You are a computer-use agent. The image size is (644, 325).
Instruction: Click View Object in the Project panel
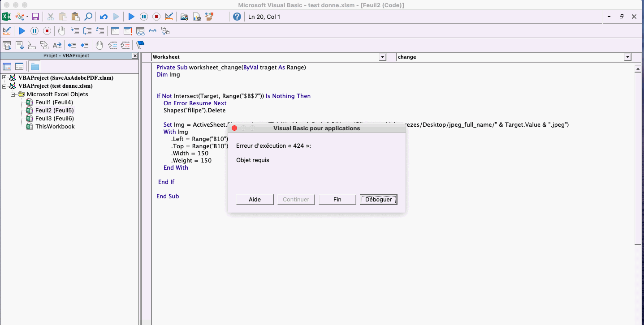(19, 67)
